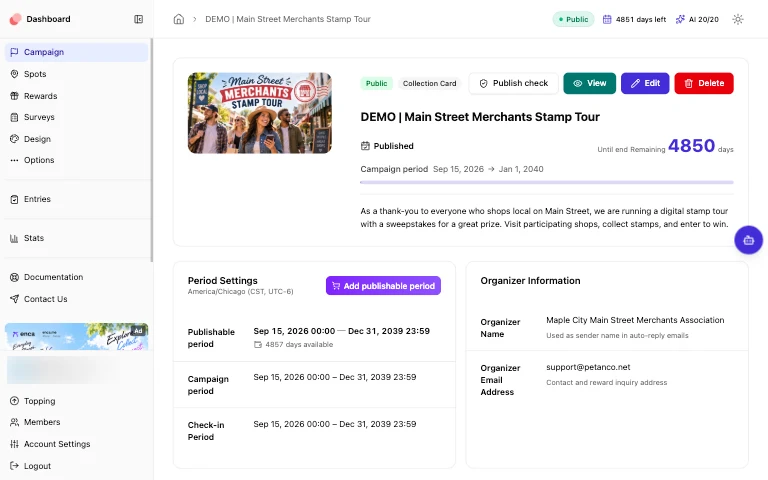Viewport: 768px width, 480px height.
Task: Click the Documentation lifebuoy icon
Action: coord(14,277)
